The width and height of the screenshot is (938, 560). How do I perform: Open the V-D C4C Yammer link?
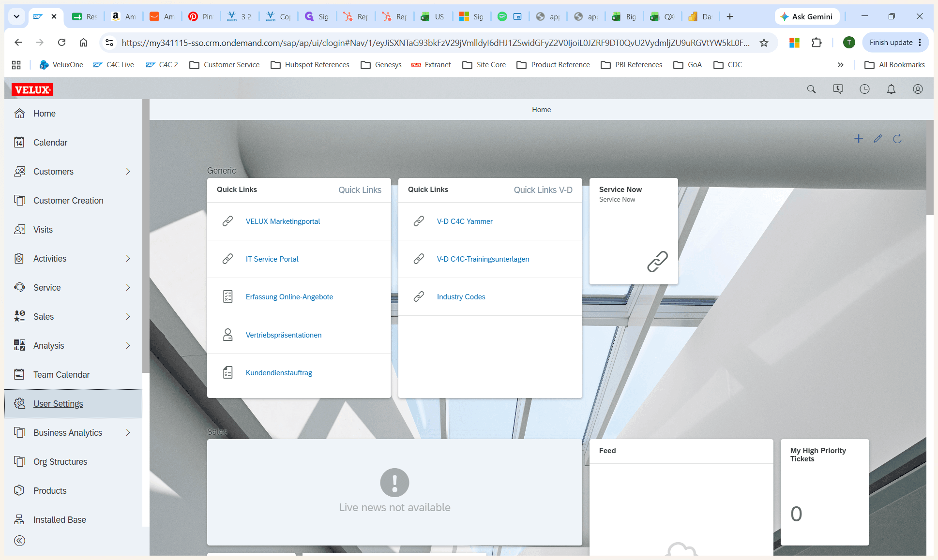(x=465, y=221)
